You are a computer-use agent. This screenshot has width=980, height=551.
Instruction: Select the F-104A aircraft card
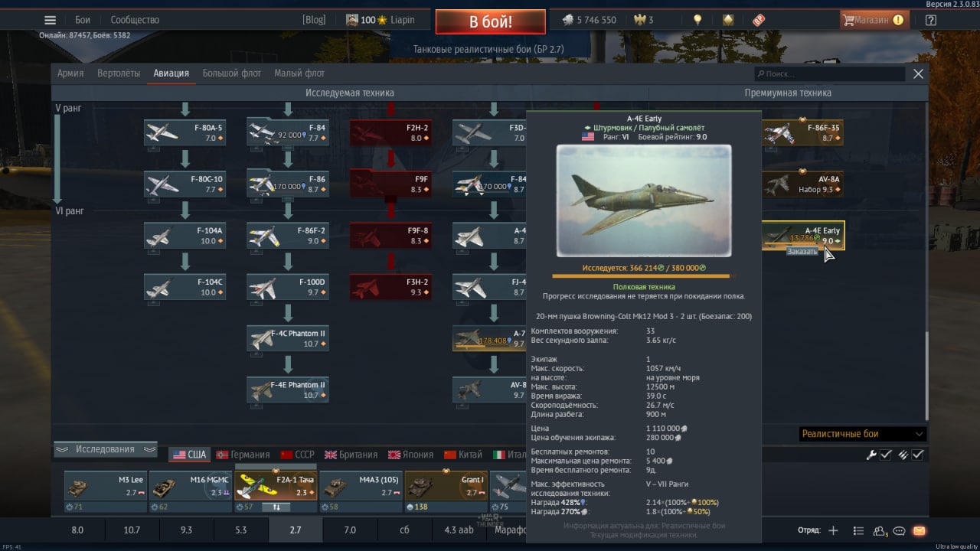coord(185,235)
